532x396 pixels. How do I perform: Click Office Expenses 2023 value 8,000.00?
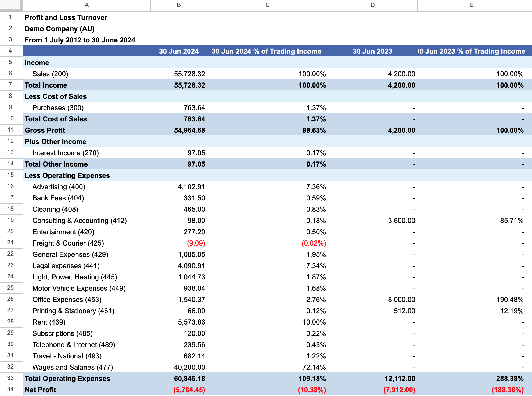pos(402,300)
